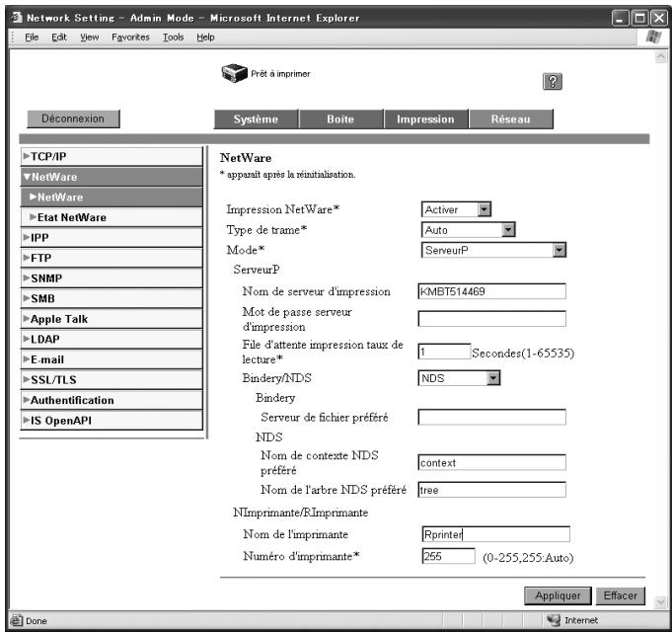Expand the SNMP sidebar section
The width and height of the screenshot is (672, 632).
112,278
